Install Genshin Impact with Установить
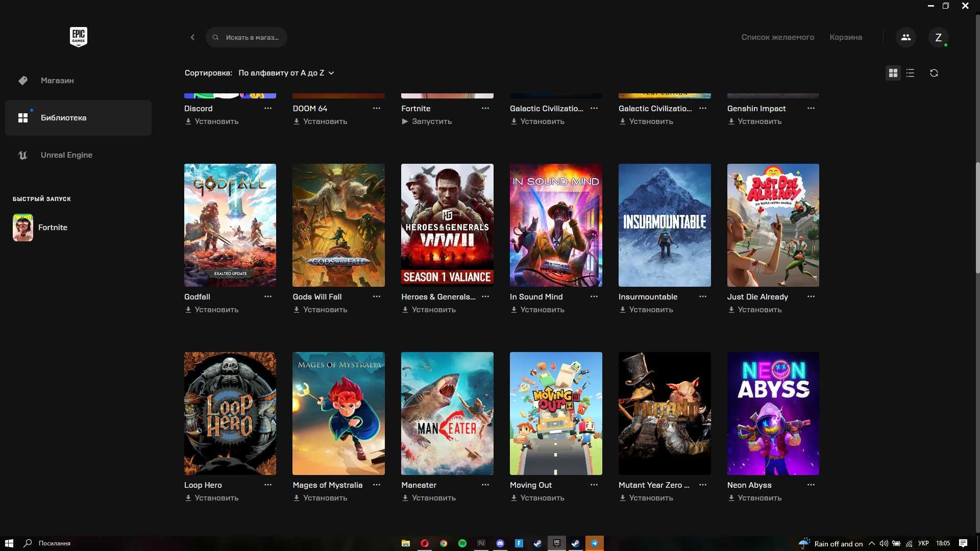Screen dimensions: 980x551 pos(754,121)
